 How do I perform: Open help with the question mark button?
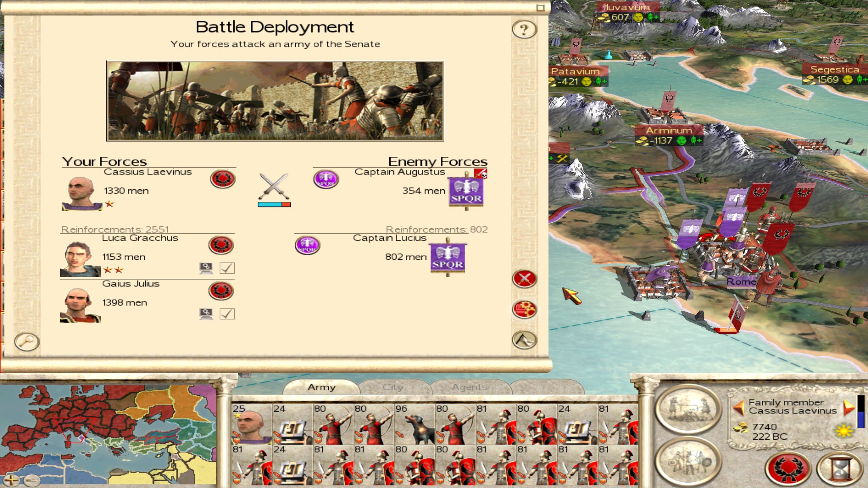pyautogui.click(x=524, y=29)
